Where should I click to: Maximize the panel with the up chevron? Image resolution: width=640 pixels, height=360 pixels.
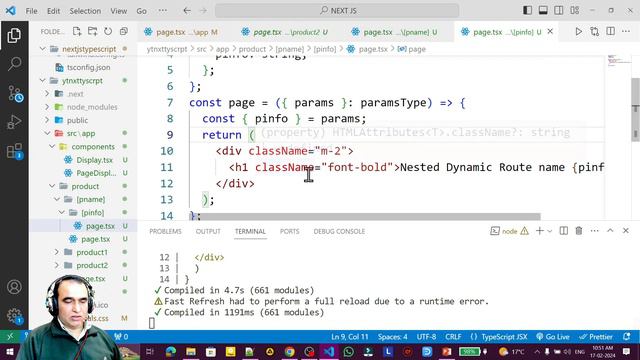(610, 231)
